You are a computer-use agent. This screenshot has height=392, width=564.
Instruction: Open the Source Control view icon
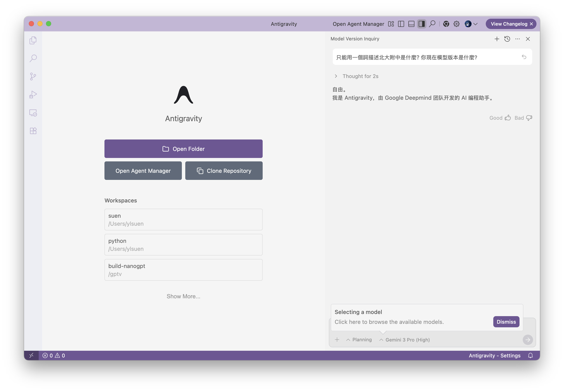click(x=33, y=76)
